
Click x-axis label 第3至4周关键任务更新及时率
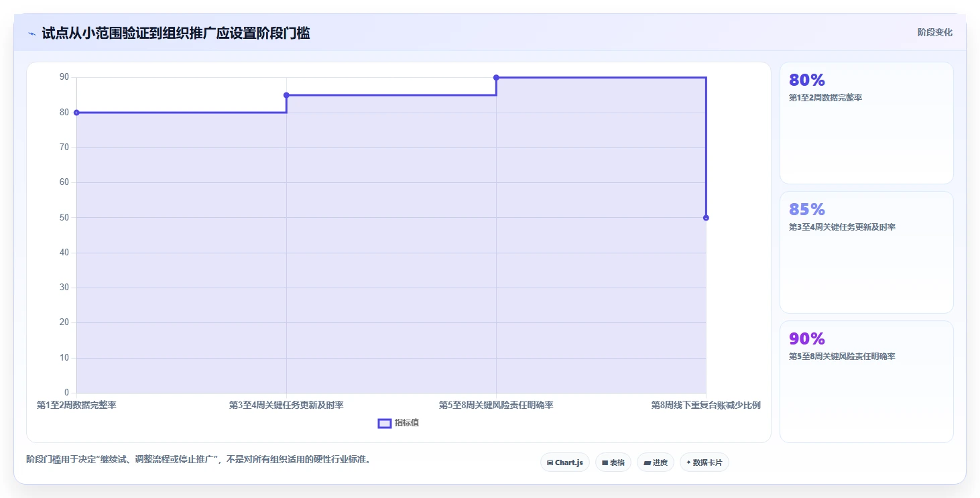click(x=286, y=406)
